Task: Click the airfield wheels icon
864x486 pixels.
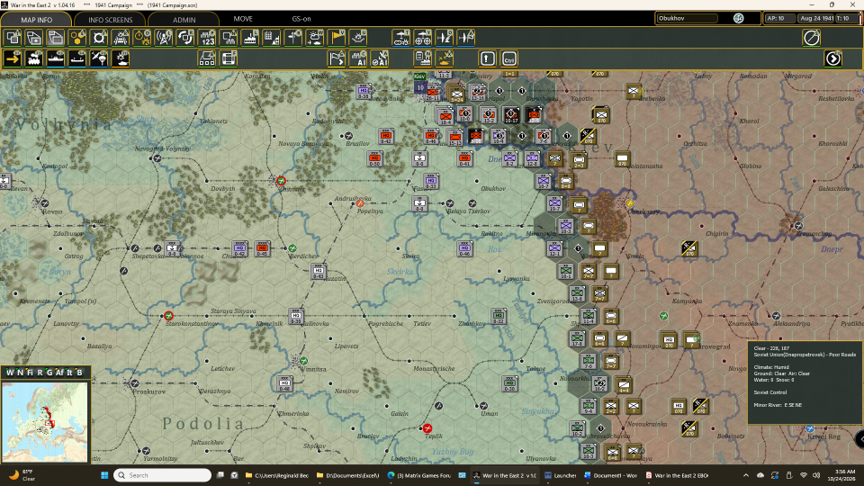Action: coord(423,37)
